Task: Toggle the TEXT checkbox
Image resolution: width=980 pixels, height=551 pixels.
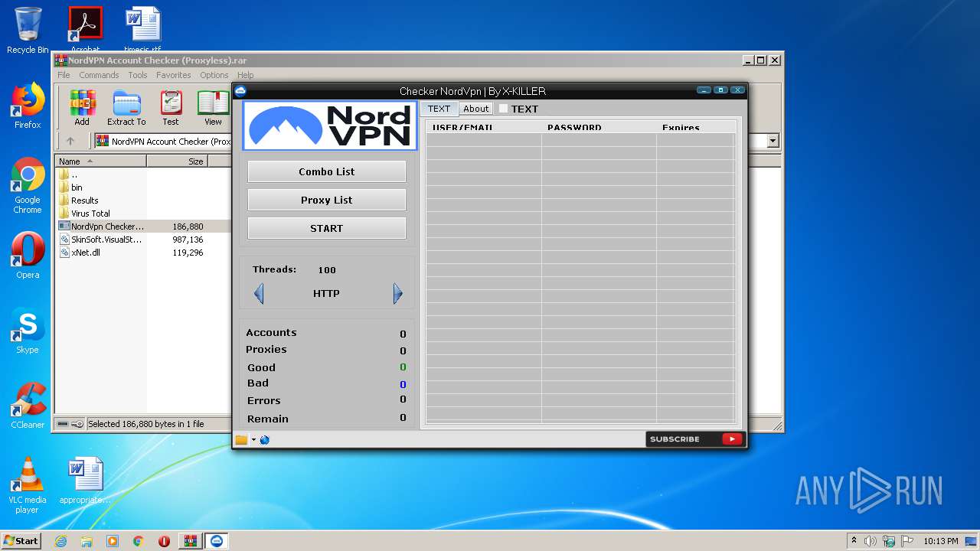Action: (503, 109)
